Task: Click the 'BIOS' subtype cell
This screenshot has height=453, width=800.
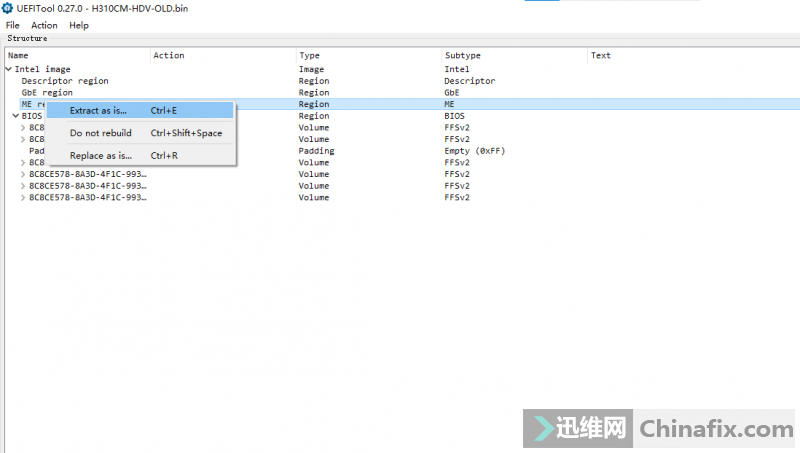Action: click(x=454, y=116)
